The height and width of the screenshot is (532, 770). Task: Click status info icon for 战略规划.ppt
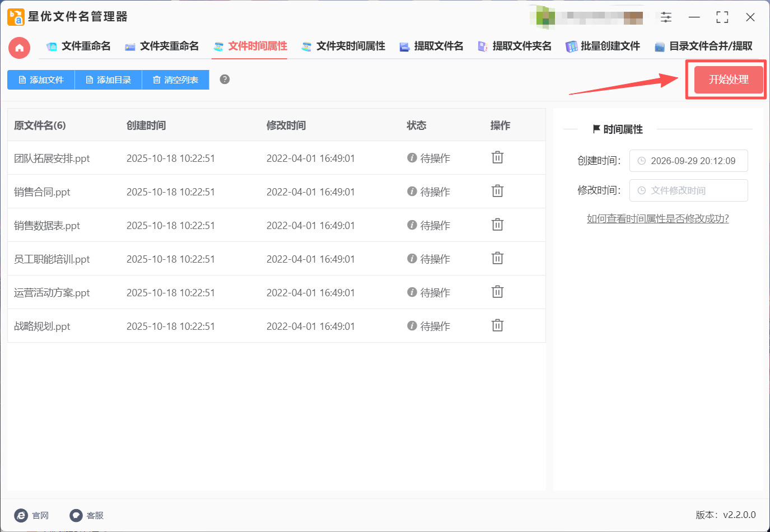click(x=412, y=326)
